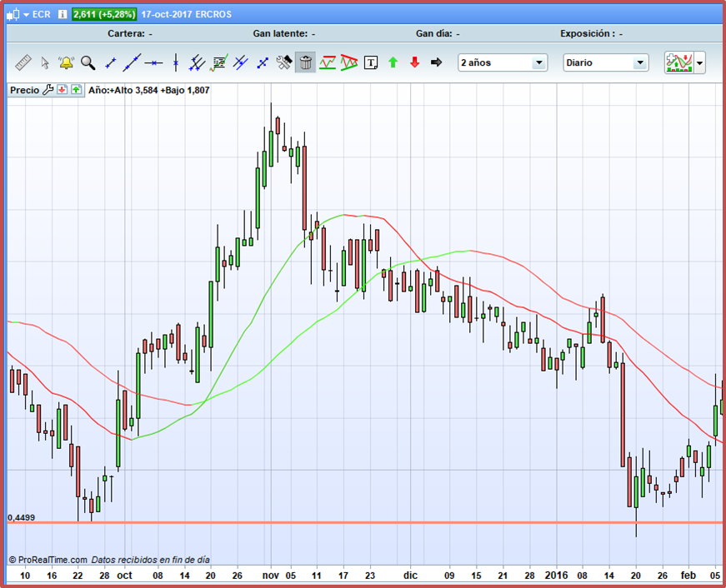Select the triangle pattern tool
The width and height of the screenshot is (726, 588).
pyautogui.click(x=349, y=62)
